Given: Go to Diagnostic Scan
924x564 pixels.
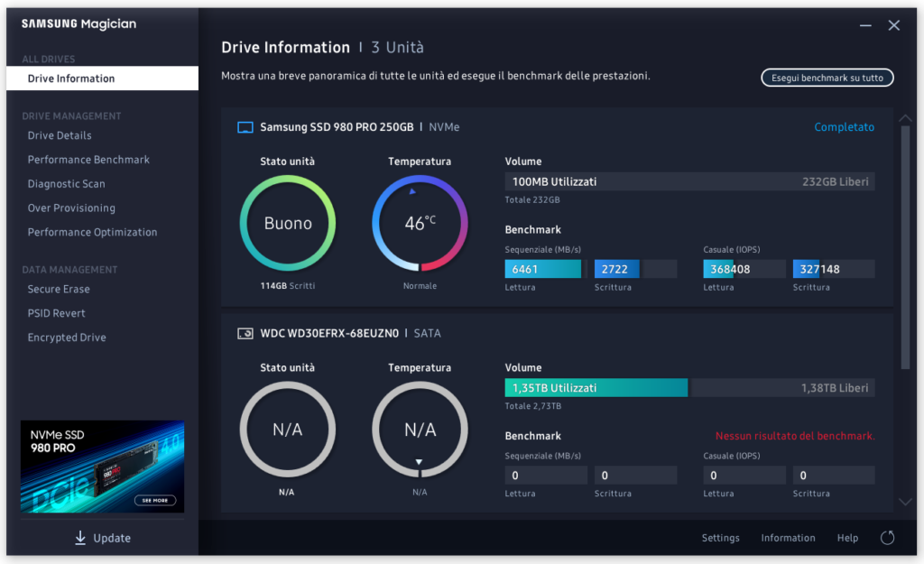Looking at the screenshot, I should (x=66, y=184).
